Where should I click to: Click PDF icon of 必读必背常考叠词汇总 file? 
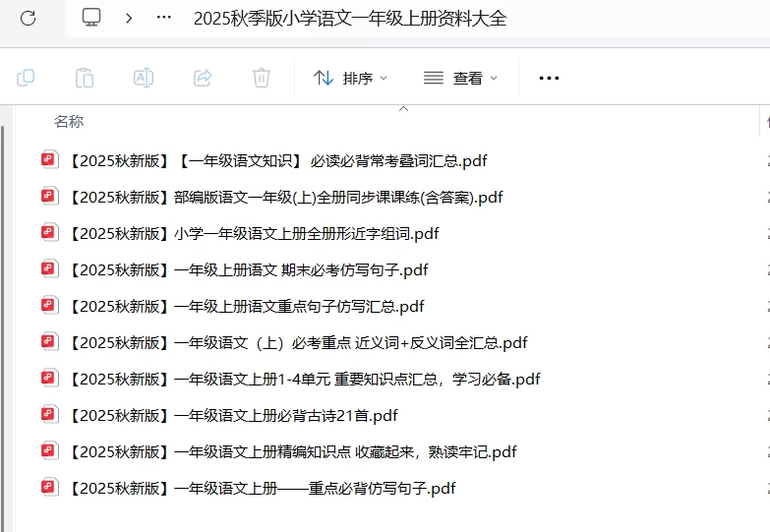(49, 159)
